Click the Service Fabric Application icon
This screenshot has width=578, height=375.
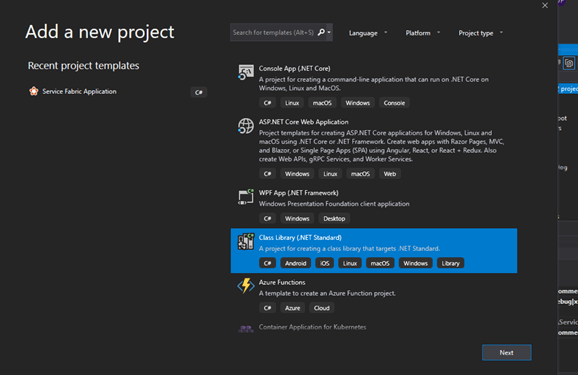click(x=34, y=91)
